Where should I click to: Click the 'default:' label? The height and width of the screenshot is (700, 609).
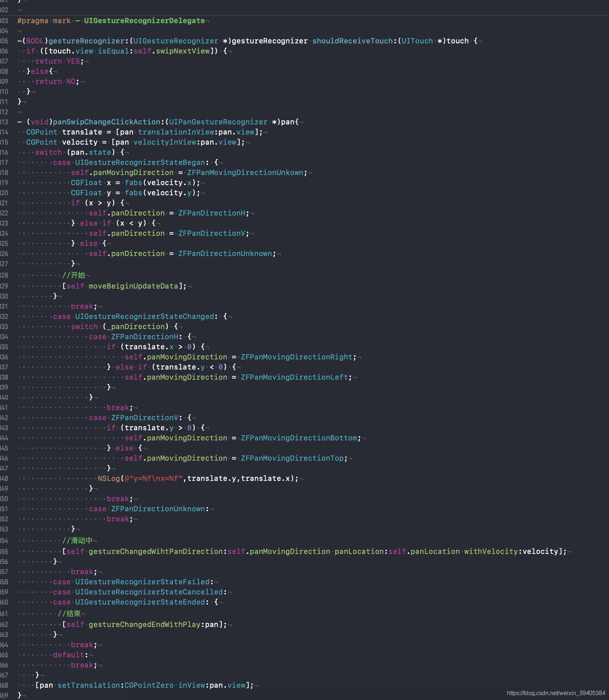[x=71, y=655]
